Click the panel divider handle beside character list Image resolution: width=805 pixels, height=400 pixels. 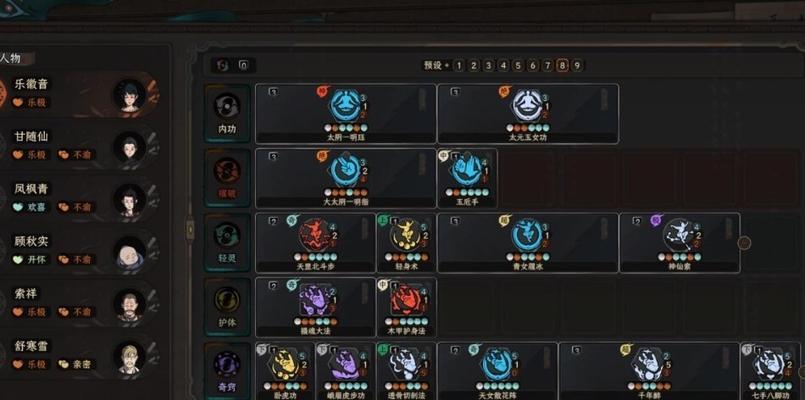pyautogui.click(x=190, y=230)
